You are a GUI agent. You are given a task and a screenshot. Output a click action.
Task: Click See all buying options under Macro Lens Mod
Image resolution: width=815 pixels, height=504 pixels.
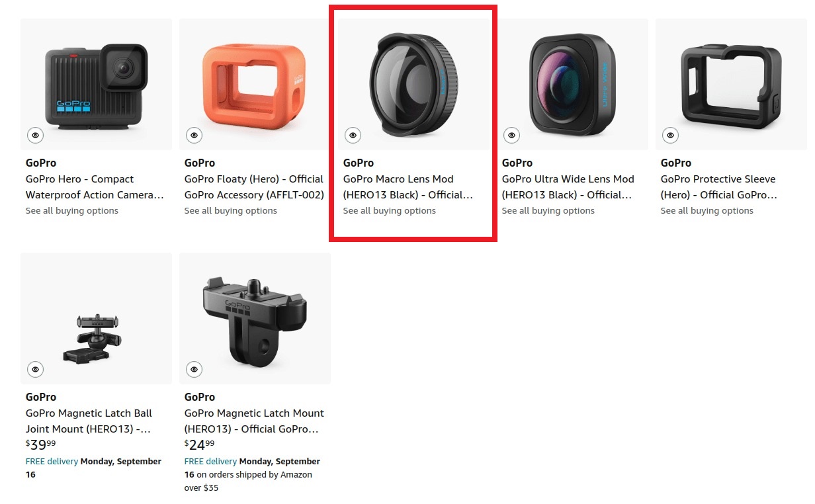pyautogui.click(x=390, y=211)
